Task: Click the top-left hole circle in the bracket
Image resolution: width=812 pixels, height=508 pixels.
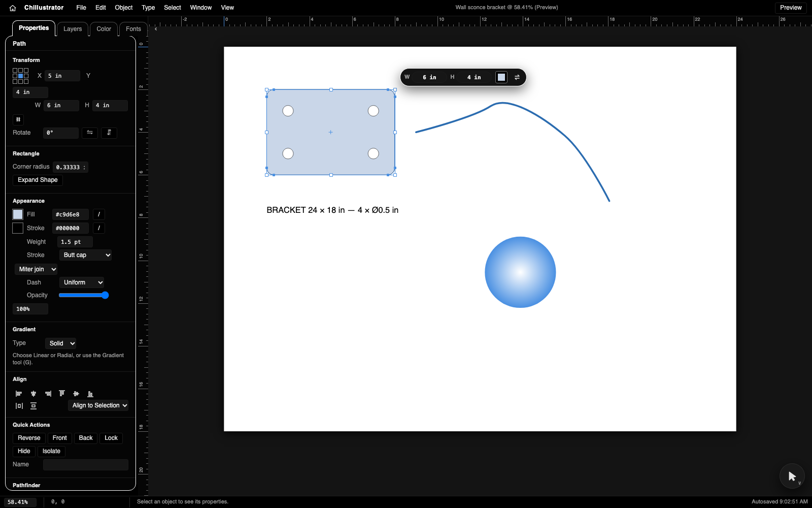Action: (x=288, y=111)
